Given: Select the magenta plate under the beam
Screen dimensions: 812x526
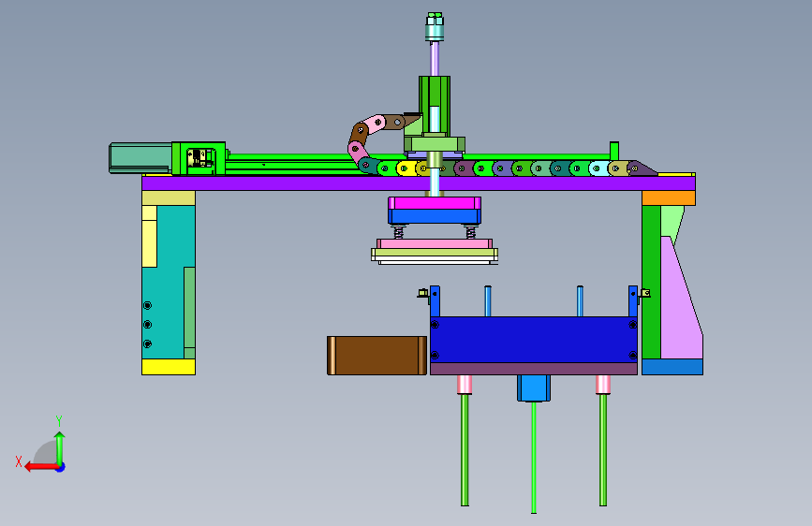Looking at the screenshot, I should 435,203.
